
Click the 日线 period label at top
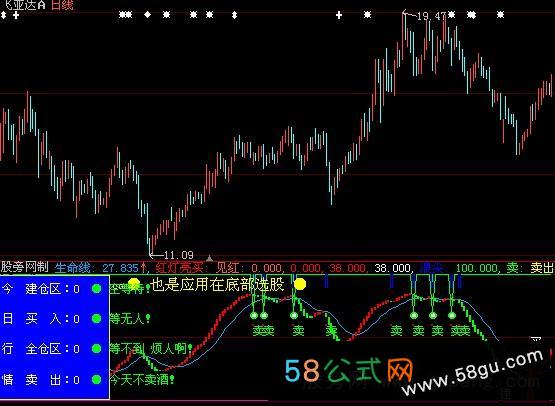(62, 5)
